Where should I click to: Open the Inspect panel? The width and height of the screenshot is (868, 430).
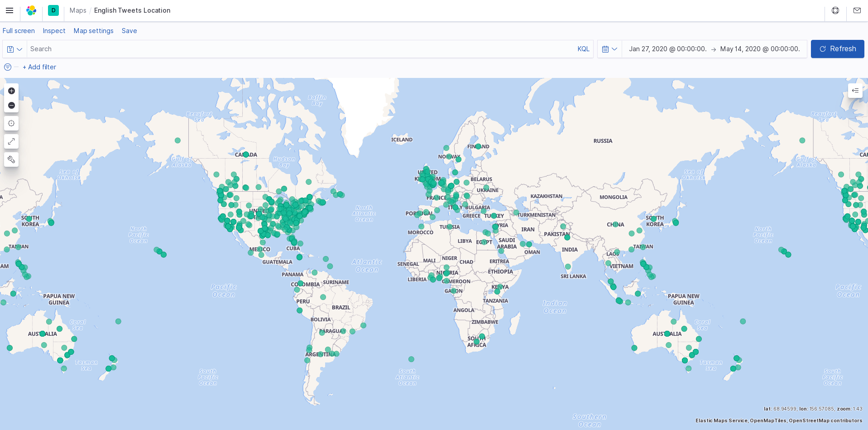tap(54, 31)
